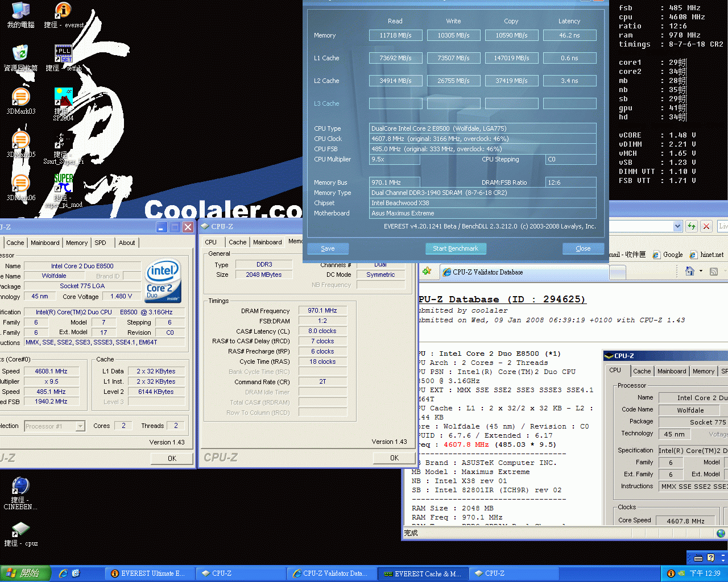The height and width of the screenshot is (582, 728).
Task: Click the Intel Core 2 Duo logo in CPU-Z
Action: pos(164,281)
